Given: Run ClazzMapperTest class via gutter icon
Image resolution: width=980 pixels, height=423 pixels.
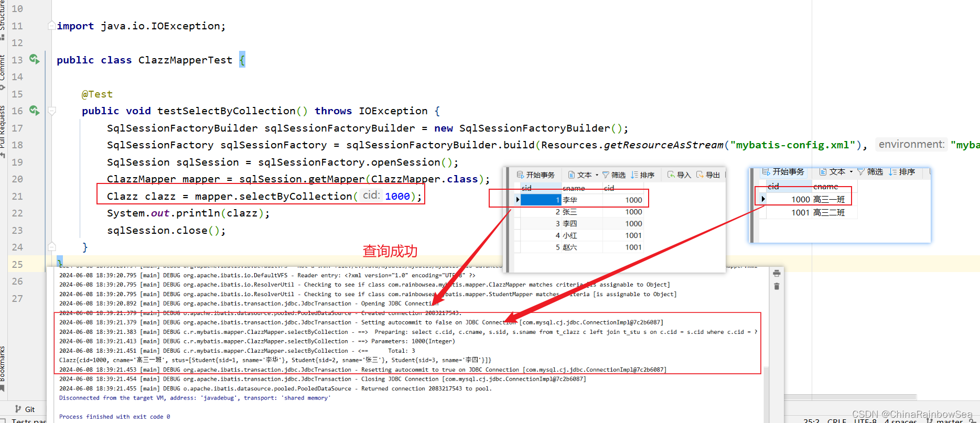Looking at the screenshot, I should [x=34, y=59].
